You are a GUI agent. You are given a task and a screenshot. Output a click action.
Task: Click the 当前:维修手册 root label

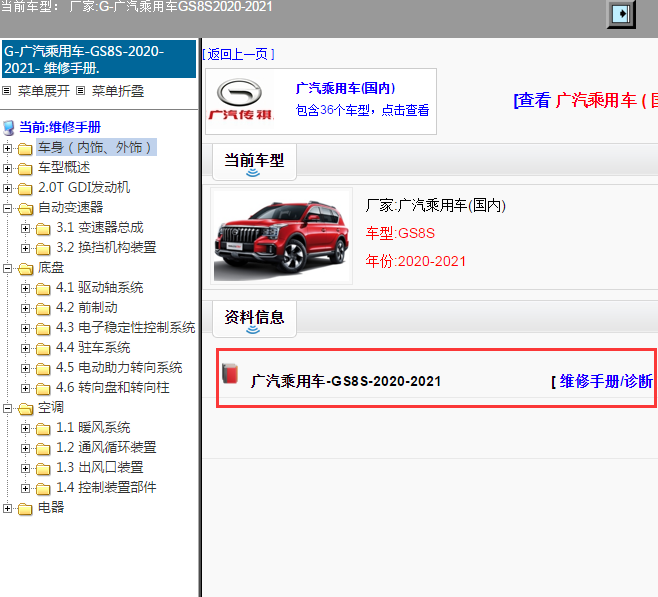tap(60, 127)
